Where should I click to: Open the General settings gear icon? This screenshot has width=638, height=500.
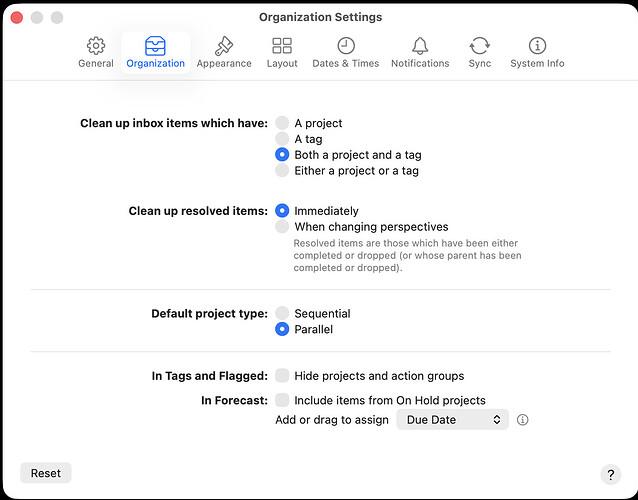[x=96, y=46]
